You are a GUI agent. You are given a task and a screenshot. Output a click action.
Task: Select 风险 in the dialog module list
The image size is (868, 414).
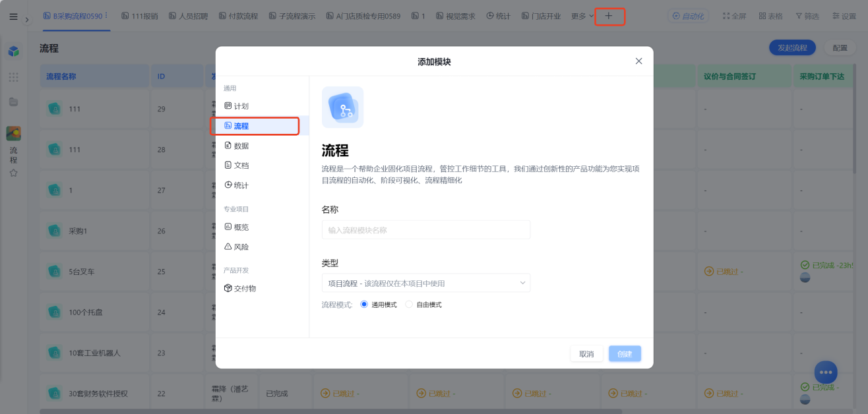(x=262, y=247)
